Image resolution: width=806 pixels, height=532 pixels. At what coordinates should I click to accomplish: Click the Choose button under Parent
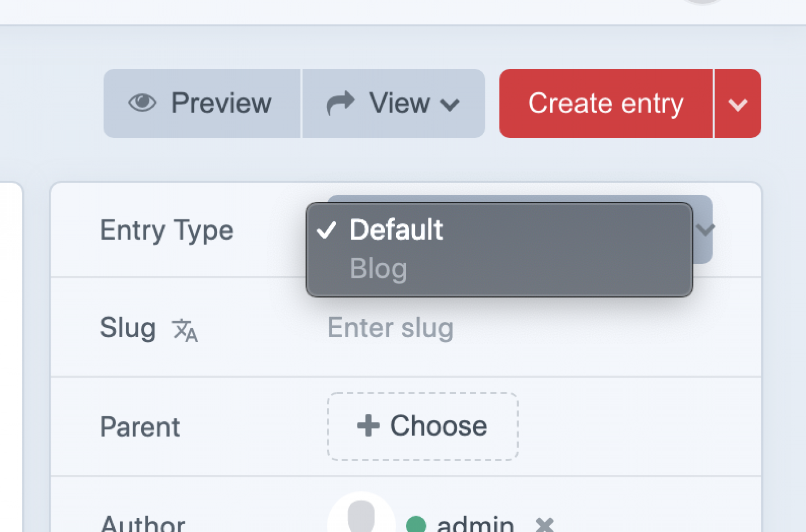click(x=422, y=425)
